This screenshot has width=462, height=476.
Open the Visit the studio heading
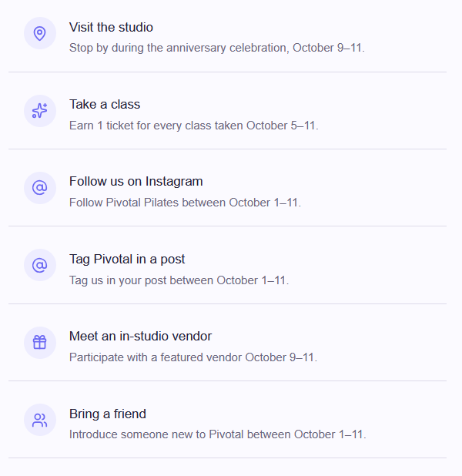pos(111,27)
